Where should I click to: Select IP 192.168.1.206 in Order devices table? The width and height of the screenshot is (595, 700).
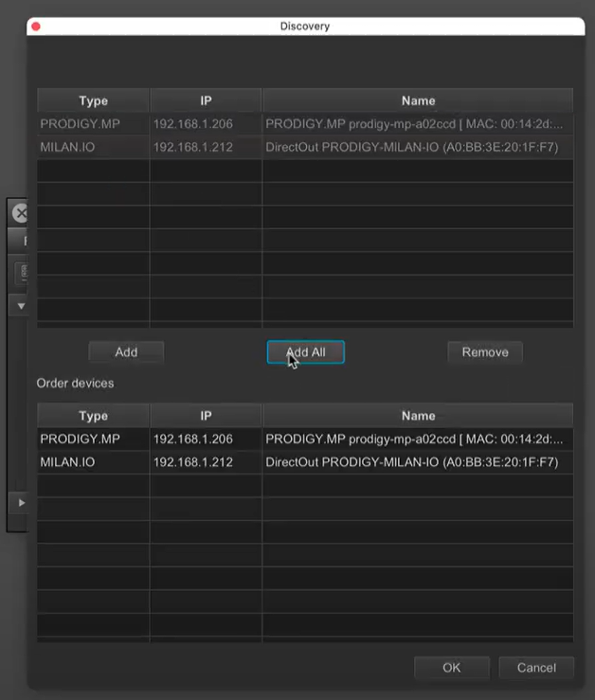pyautogui.click(x=206, y=439)
